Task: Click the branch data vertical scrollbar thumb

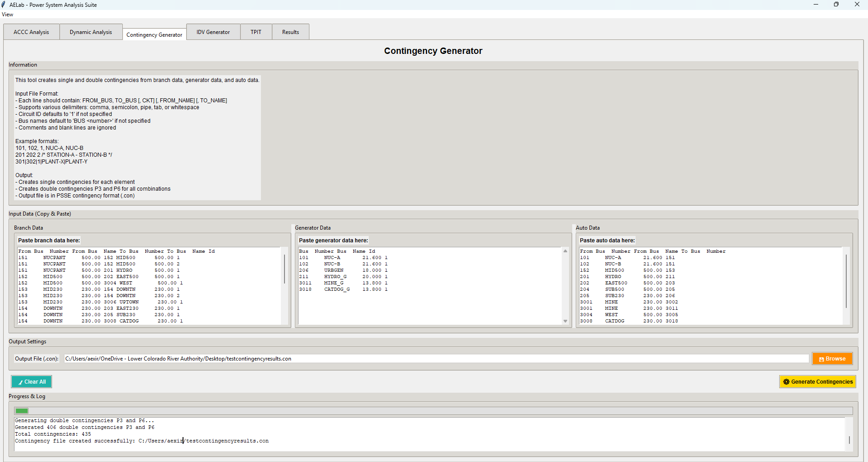Action: pos(285,269)
